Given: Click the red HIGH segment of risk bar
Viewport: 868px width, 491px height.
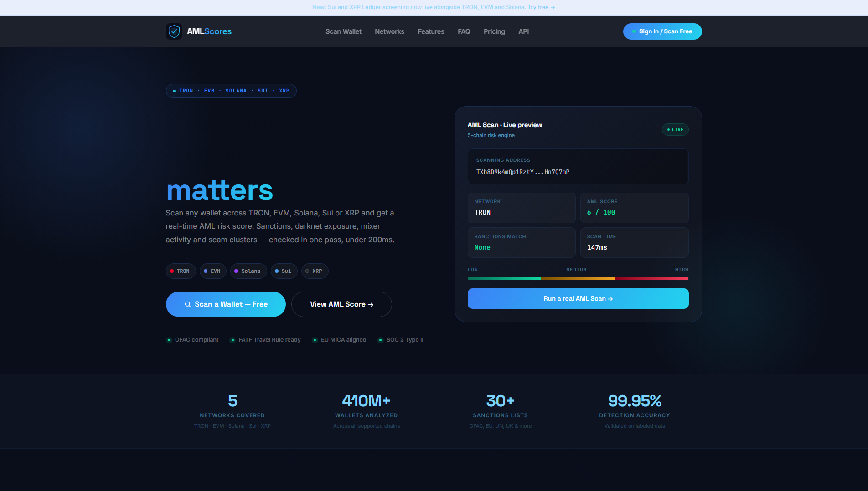Looking at the screenshot, I should click(x=652, y=278).
